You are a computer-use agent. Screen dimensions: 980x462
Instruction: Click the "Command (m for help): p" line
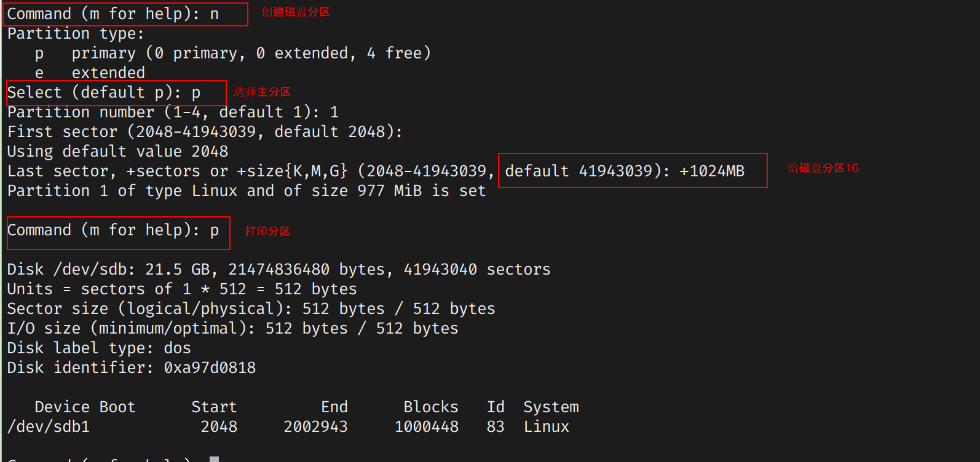[113, 230]
